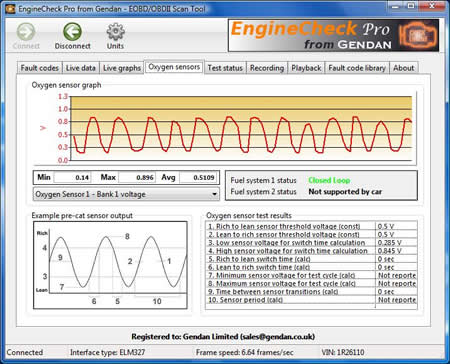The image size is (450, 364).
Task: Open the Fault code library tab
Action: coord(357,68)
